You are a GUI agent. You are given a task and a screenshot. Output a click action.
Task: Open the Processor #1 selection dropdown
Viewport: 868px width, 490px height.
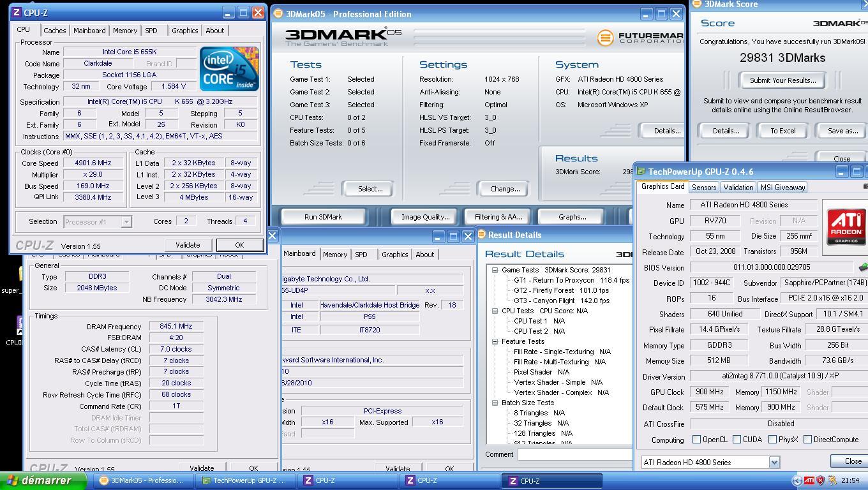126,221
